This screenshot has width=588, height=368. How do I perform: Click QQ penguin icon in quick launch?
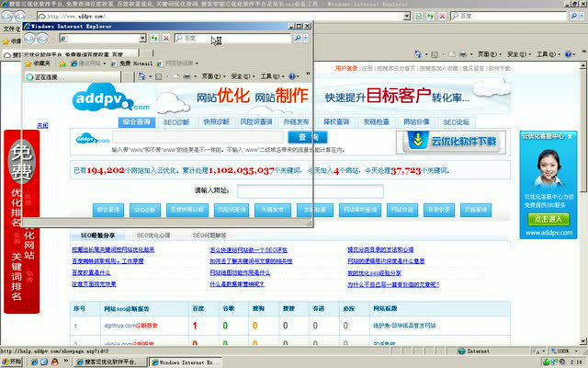coord(55,362)
